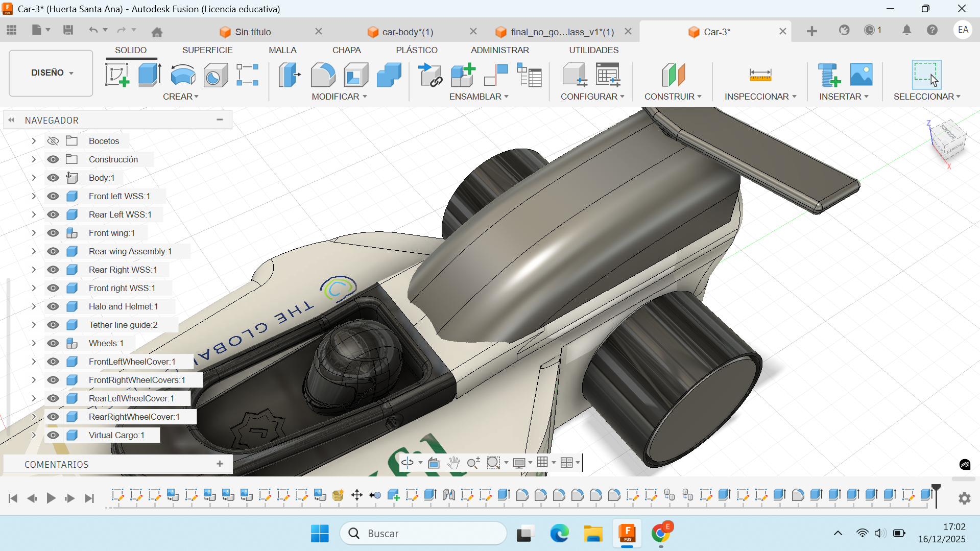
Task: Select the Combine bodies icon
Action: (389, 75)
